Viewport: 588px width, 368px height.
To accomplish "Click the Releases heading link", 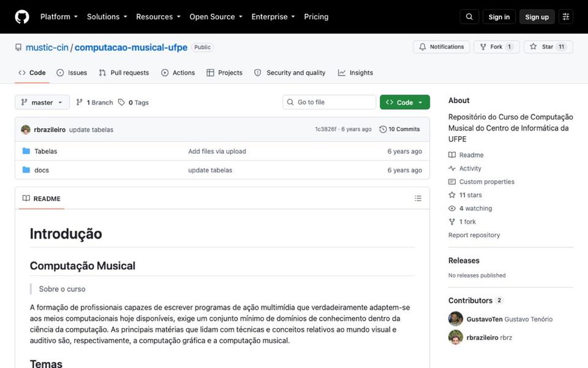I will [x=464, y=261].
